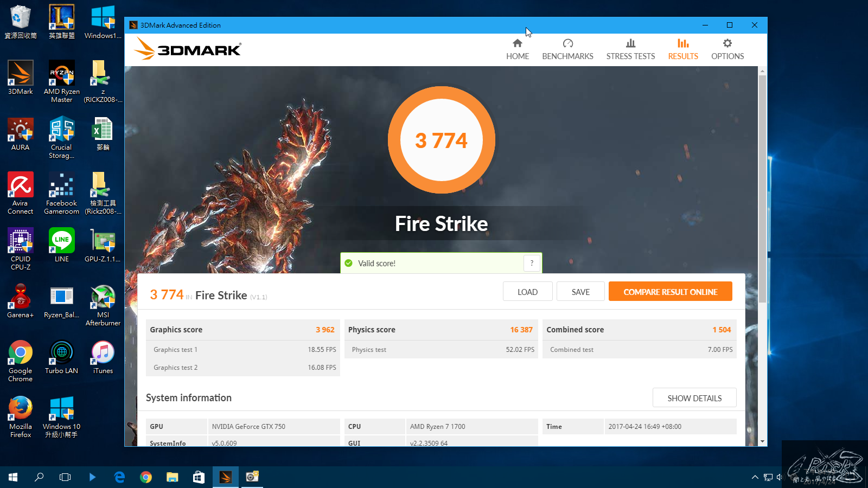The height and width of the screenshot is (488, 868).
Task: Click the NVIDIA GeForce GTX 750 value
Action: pos(248,427)
